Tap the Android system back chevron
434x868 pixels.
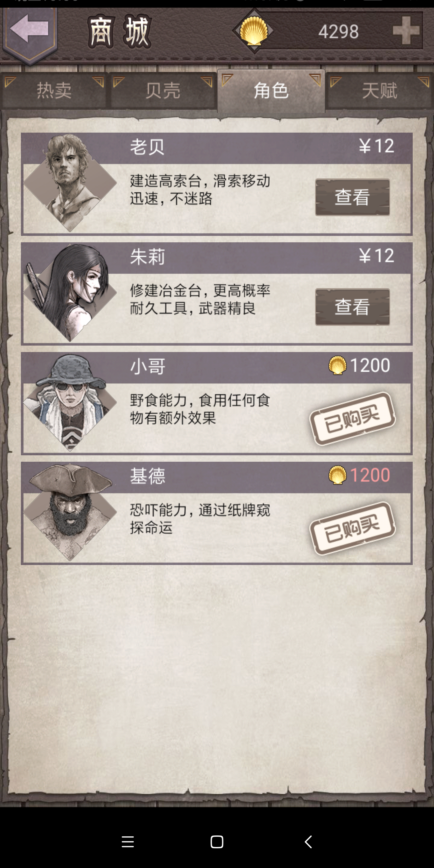(x=308, y=841)
